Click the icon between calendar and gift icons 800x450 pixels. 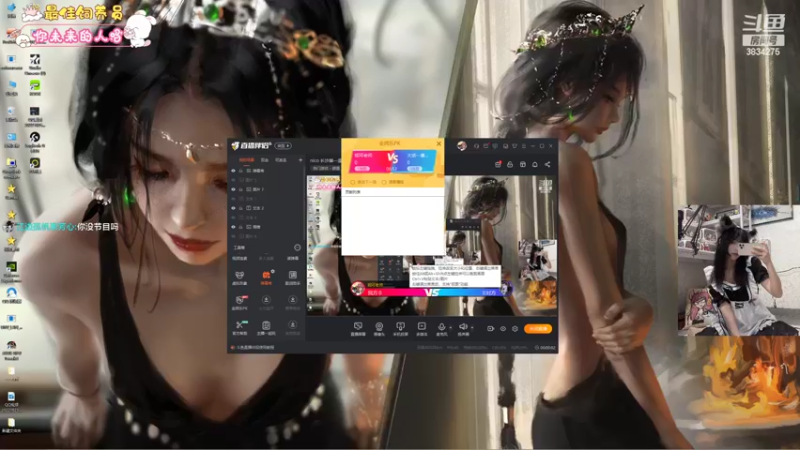point(510,164)
